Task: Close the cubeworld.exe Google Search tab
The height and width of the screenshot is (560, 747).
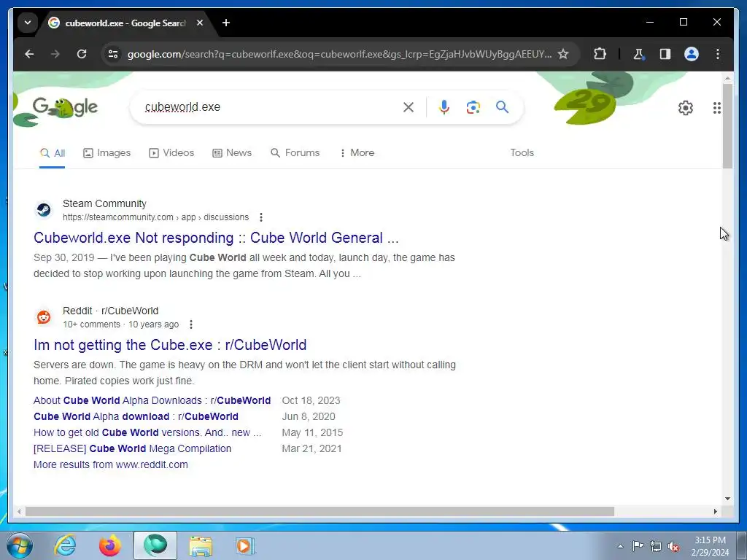Action: pos(200,23)
